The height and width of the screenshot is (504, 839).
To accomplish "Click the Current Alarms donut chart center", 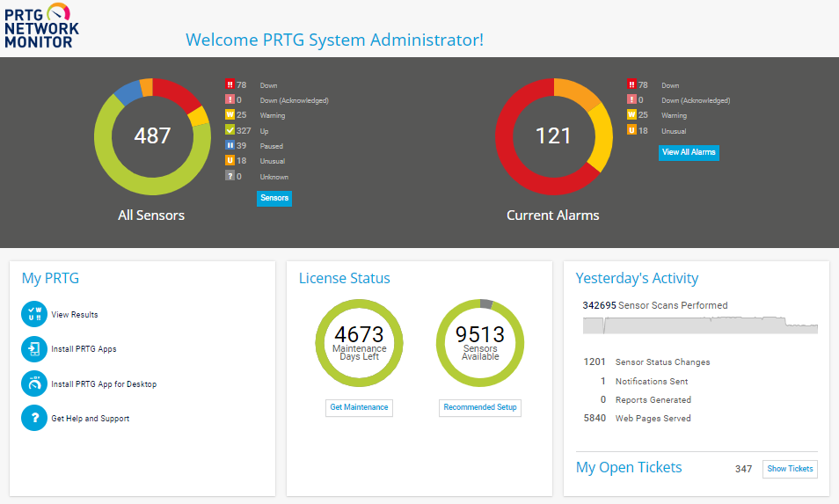I will pos(553,136).
